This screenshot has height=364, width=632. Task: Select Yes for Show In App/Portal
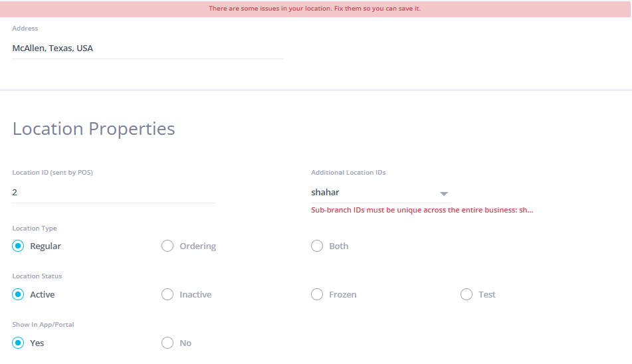coord(19,343)
